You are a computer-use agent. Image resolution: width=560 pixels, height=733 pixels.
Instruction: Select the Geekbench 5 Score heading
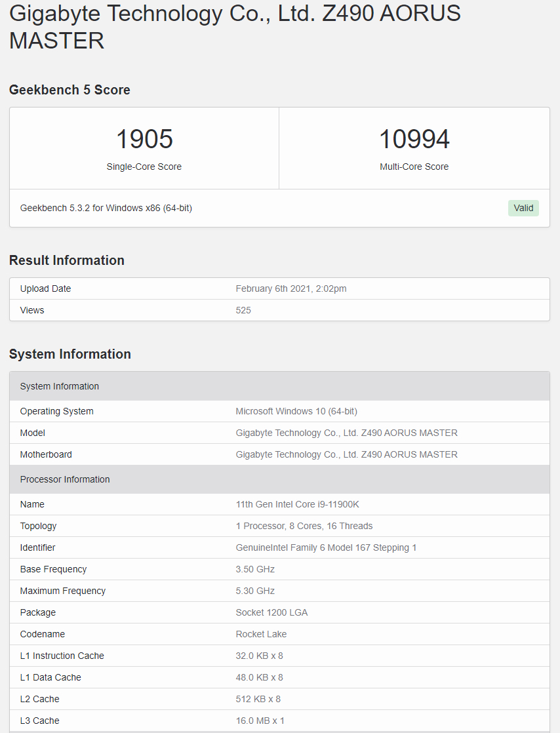(x=70, y=90)
